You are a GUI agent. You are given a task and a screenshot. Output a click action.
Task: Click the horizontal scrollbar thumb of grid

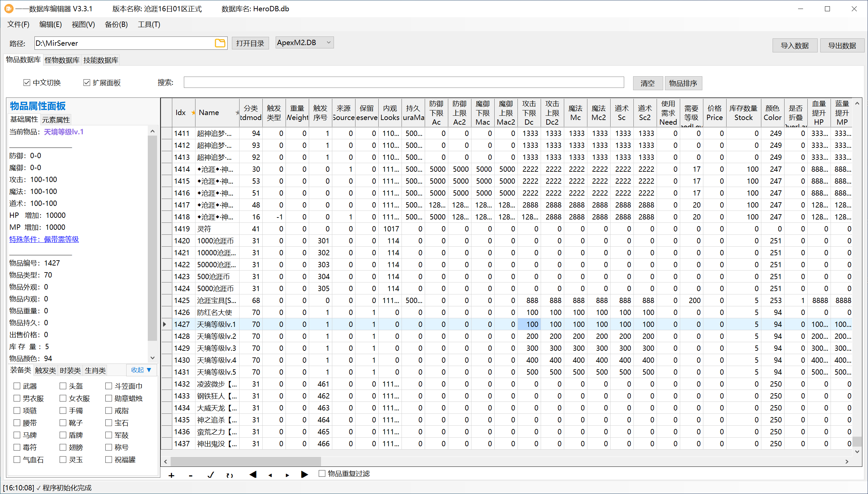pyautogui.click(x=246, y=462)
